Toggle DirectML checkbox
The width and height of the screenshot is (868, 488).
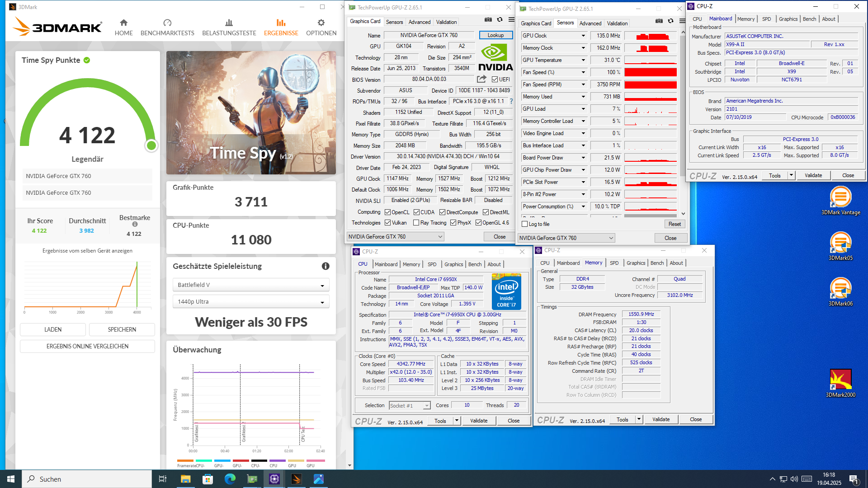pos(486,212)
